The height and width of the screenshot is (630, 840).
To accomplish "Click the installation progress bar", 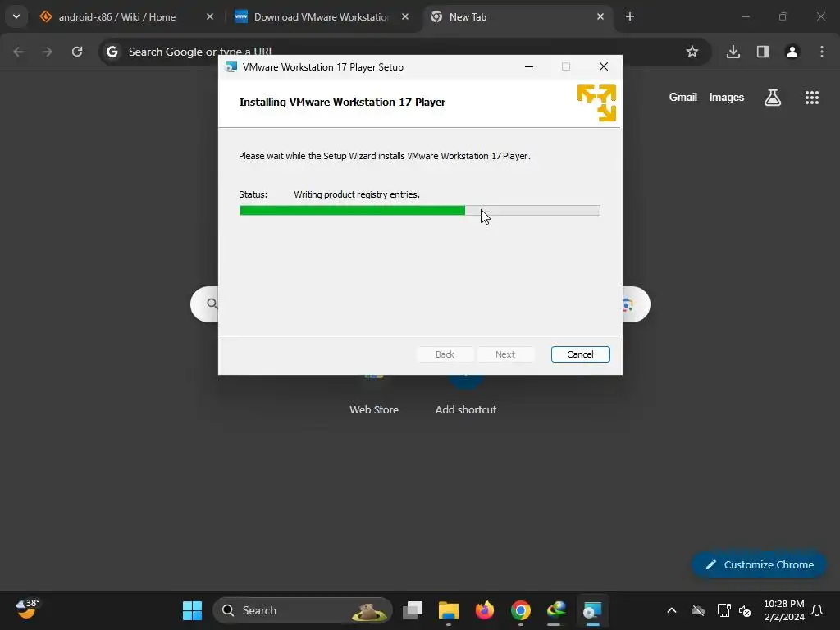I will click(419, 211).
